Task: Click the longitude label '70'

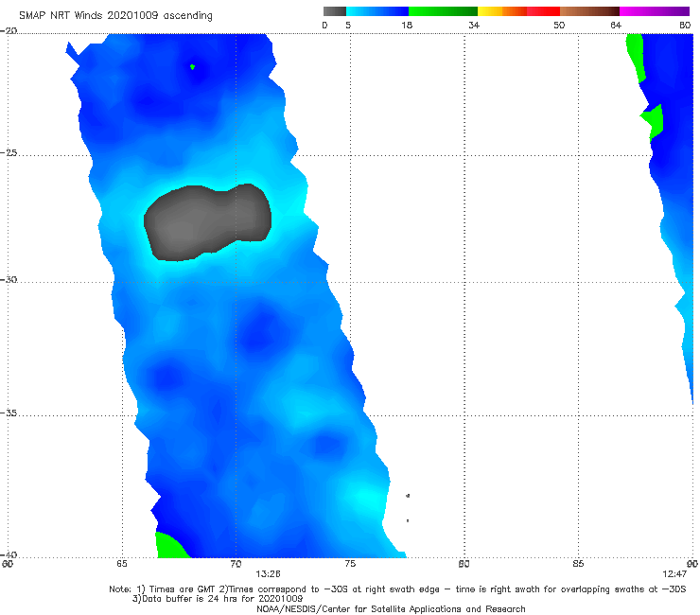Action: (236, 564)
